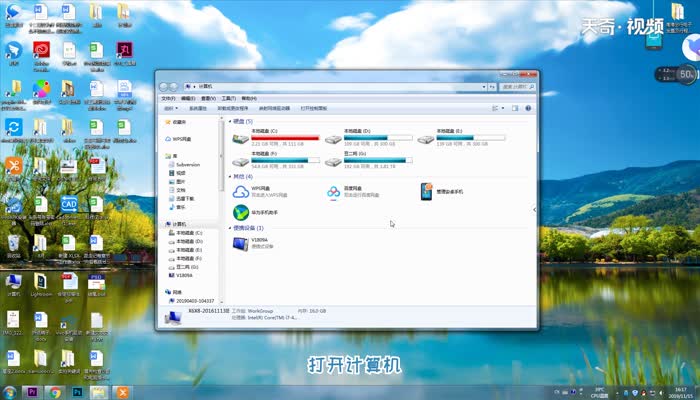The height and width of the screenshot is (400, 700).
Task: Click the orange X app taskbar icon
Action: [122, 393]
